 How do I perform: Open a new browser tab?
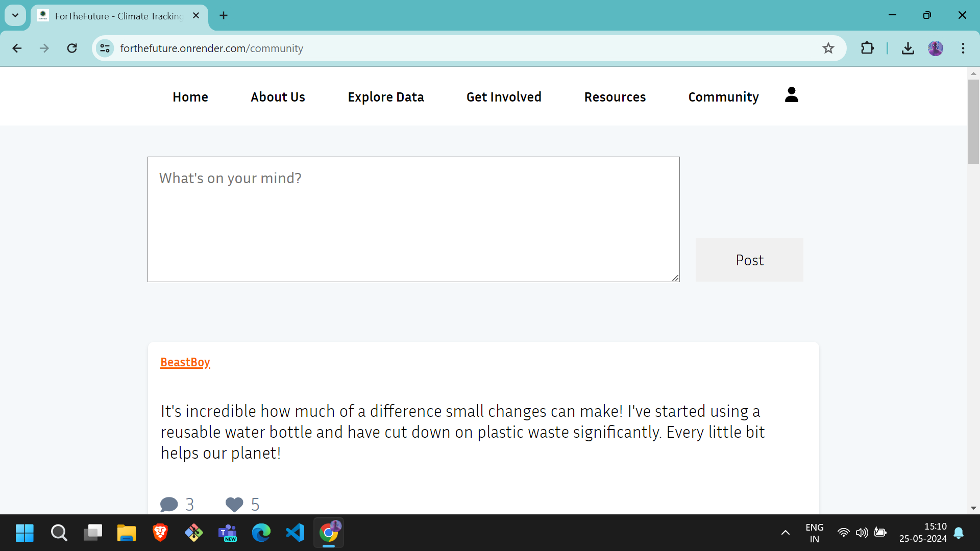224,15
